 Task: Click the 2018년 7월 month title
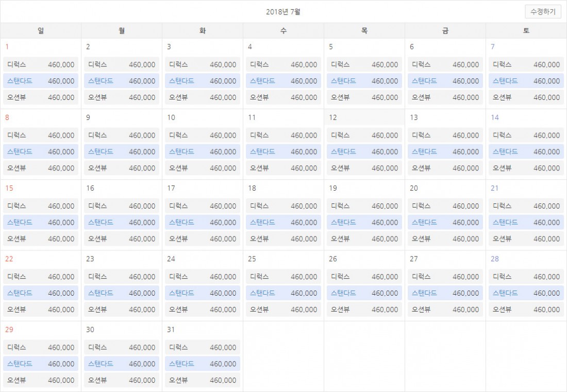point(283,12)
